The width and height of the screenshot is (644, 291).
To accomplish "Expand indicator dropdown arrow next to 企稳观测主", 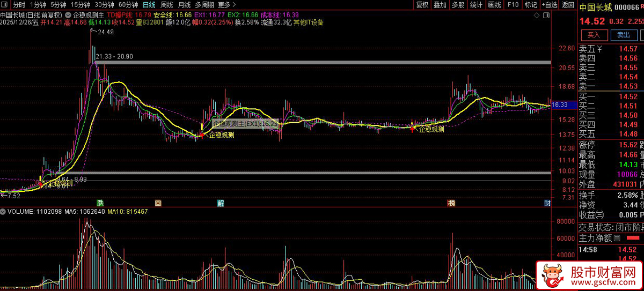I will [x=68, y=15].
